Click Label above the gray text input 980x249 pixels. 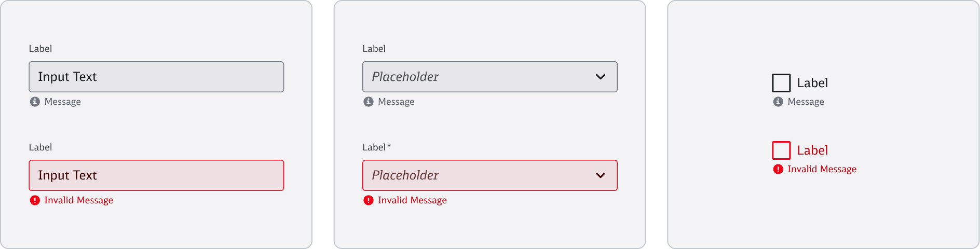[x=40, y=49]
